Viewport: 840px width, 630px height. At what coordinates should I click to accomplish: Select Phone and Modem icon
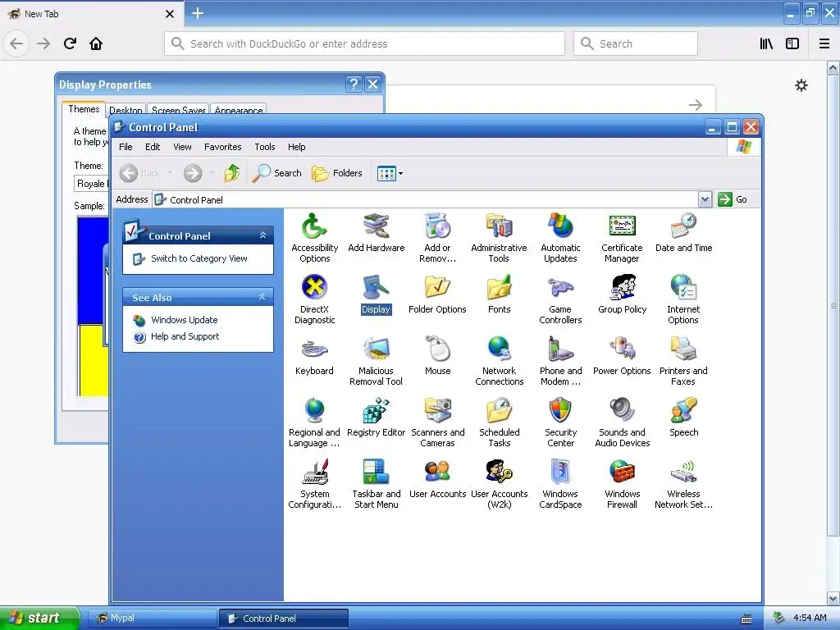(560, 361)
